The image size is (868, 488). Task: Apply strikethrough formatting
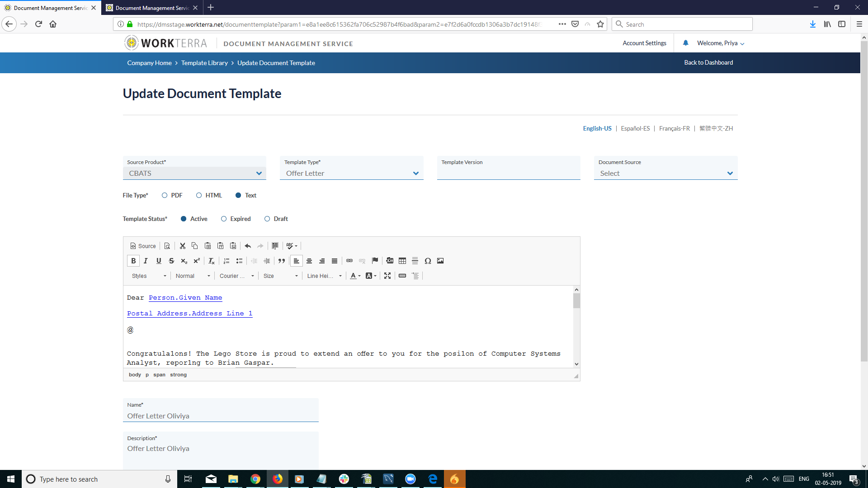click(171, 261)
